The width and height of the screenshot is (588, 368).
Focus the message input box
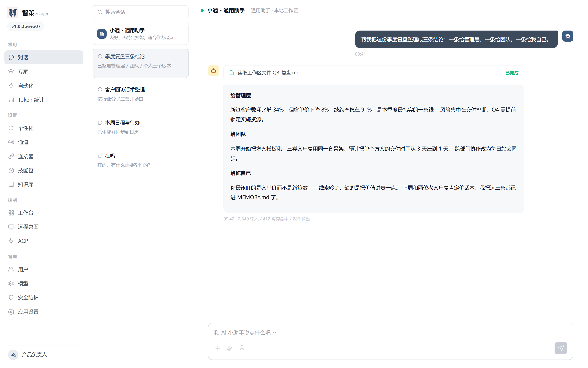tap(390, 333)
